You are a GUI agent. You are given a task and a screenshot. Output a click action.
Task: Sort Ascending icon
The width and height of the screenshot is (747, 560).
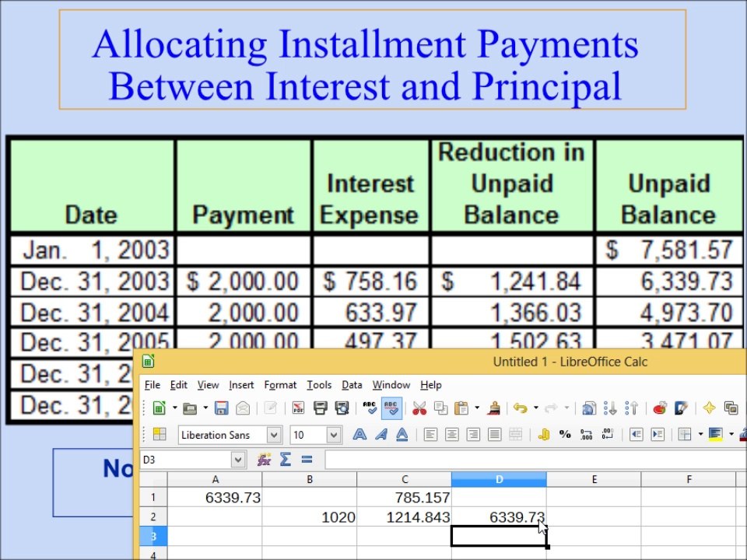pyautogui.click(x=610, y=408)
